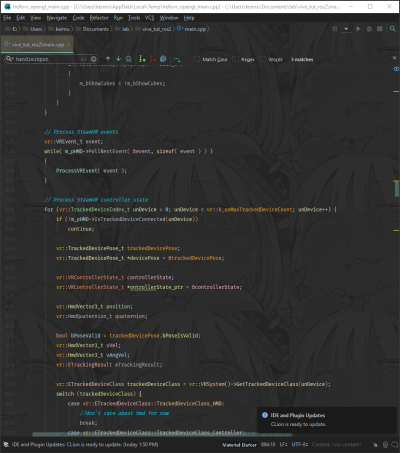Enable Words checkbox
The image size is (400, 453).
(263, 59)
